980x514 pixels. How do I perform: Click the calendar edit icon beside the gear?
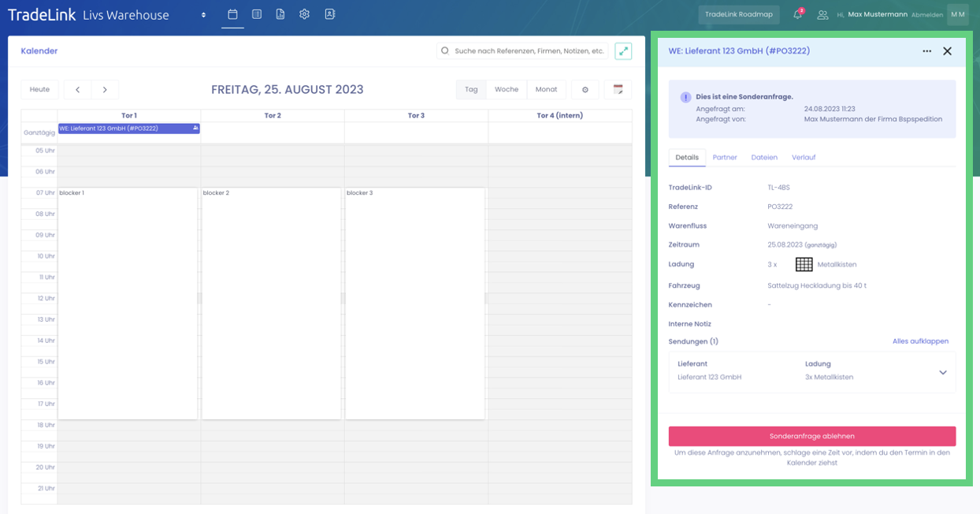pos(618,90)
